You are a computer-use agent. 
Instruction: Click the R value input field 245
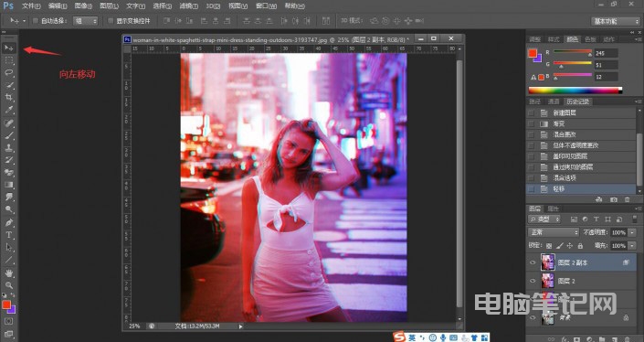(x=607, y=53)
